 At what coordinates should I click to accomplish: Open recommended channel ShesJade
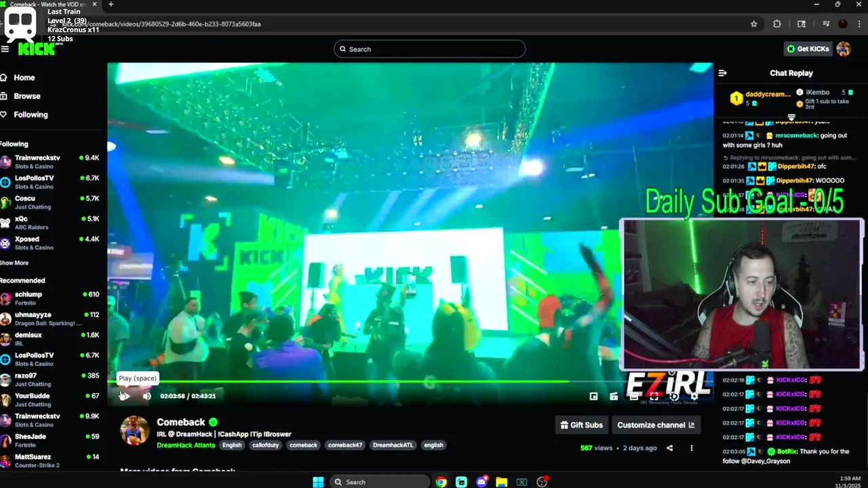click(x=50, y=441)
